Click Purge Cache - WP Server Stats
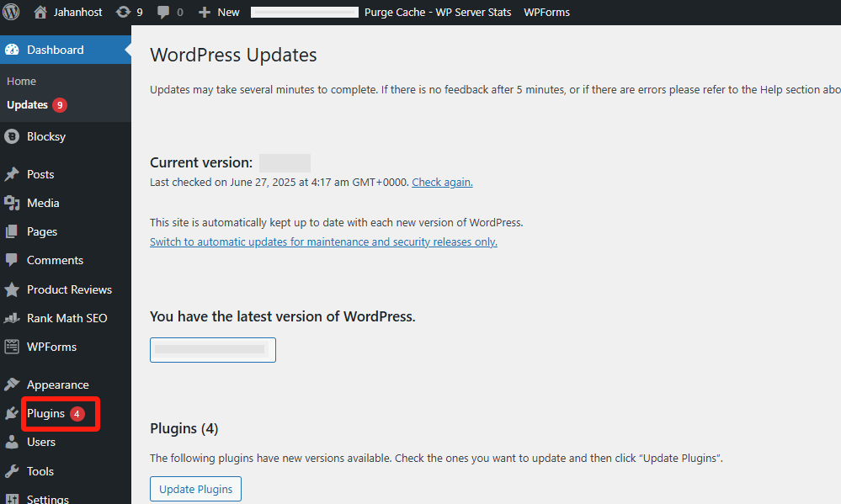 point(438,12)
